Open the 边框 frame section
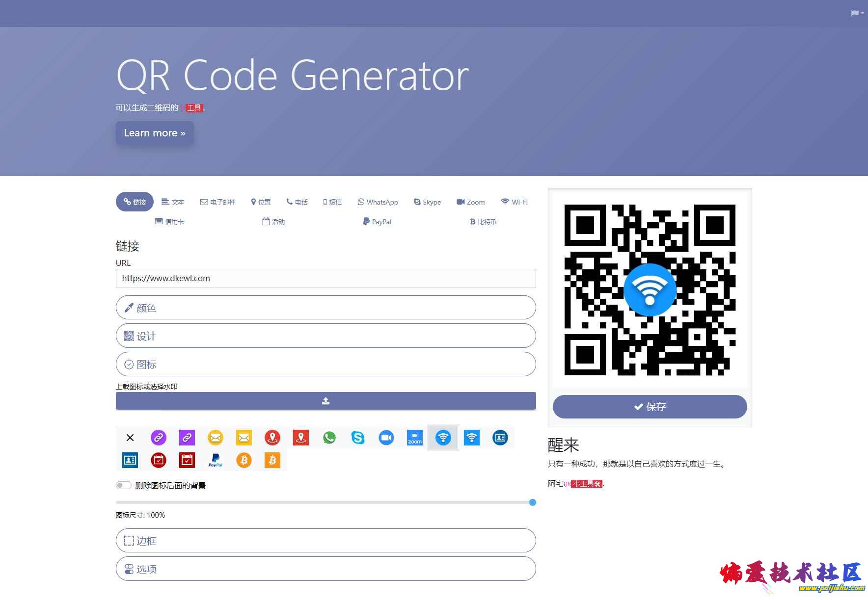The image size is (868, 600). (325, 541)
